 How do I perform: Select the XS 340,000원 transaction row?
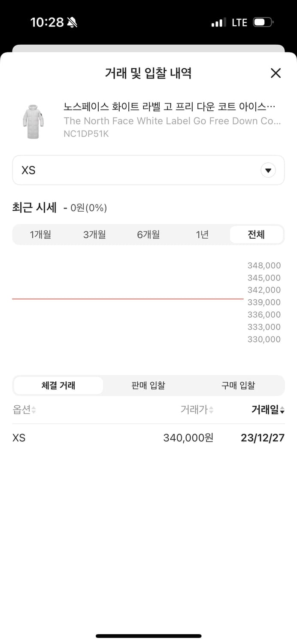click(148, 437)
